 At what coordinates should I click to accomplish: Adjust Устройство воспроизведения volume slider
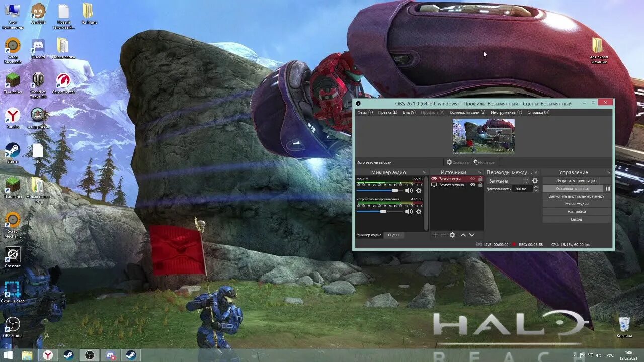click(379, 212)
